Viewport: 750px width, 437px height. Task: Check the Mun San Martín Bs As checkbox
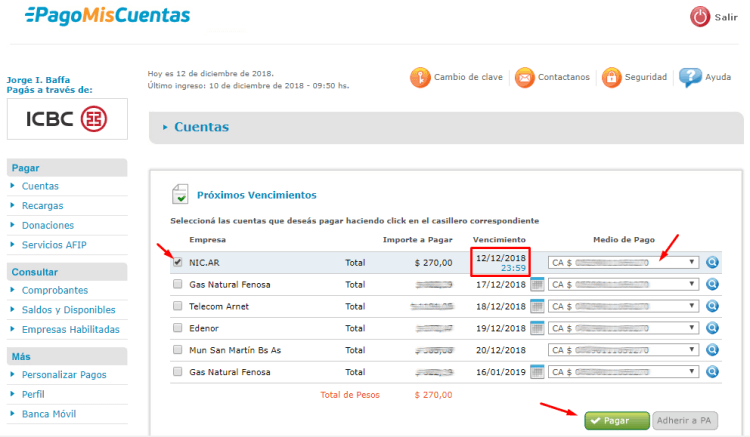click(x=177, y=350)
